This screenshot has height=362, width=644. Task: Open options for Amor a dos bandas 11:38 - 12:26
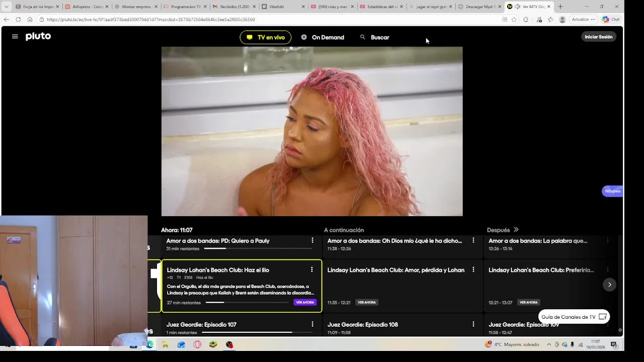tap(473, 240)
